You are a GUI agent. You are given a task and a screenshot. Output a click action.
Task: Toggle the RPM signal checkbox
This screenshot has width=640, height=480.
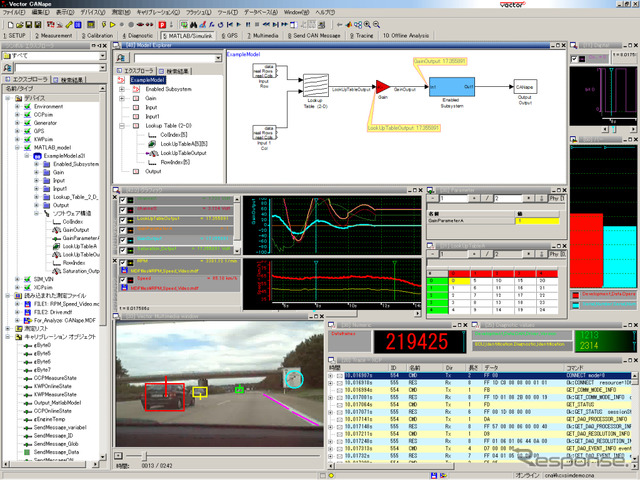[x=122, y=263]
